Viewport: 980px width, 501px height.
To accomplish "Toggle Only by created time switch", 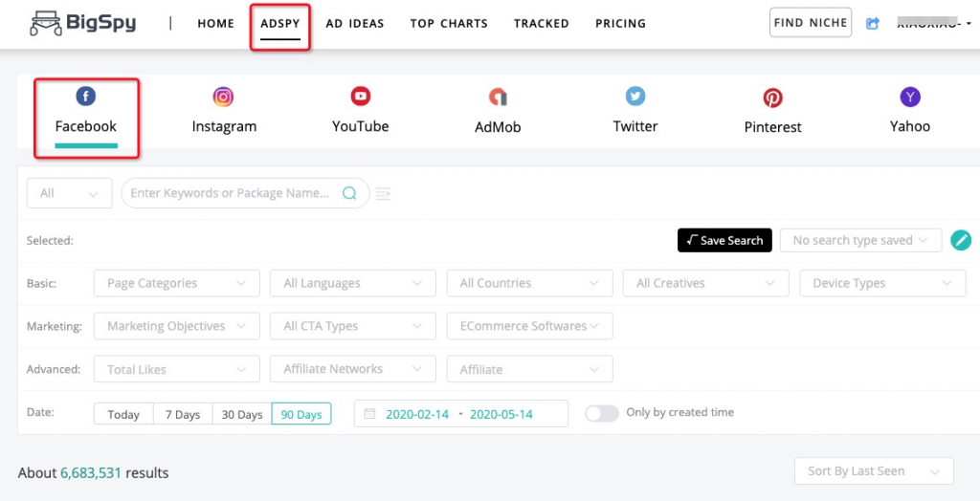I will pyautogui.click(x=602, y=413).
